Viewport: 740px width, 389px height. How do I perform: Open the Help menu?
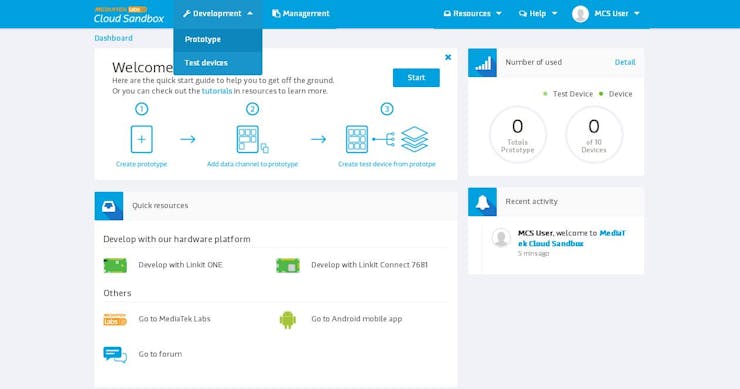click(538, 14)
